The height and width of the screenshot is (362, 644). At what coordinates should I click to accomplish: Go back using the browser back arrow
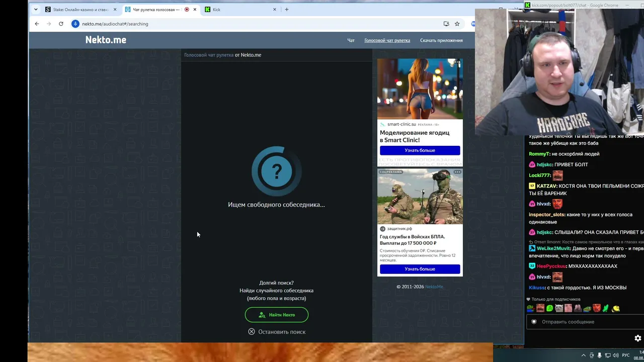[x=37, y=24]
